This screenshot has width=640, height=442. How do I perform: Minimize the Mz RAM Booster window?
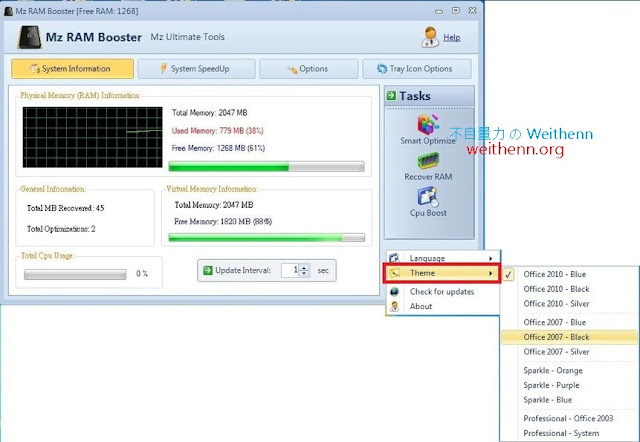pyautogui.click(x=439, y=11)
